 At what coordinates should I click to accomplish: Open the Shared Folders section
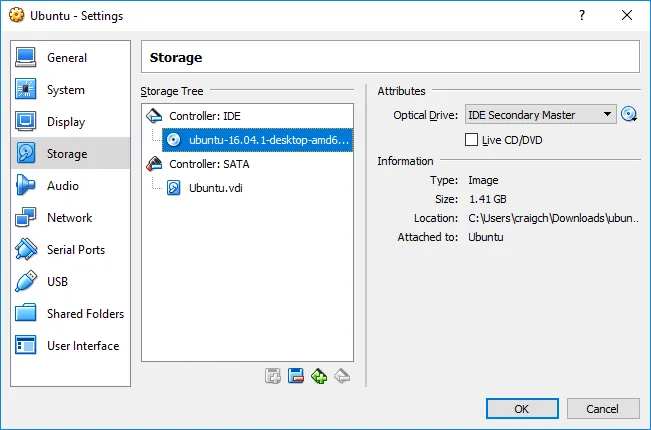click(84, 314)
